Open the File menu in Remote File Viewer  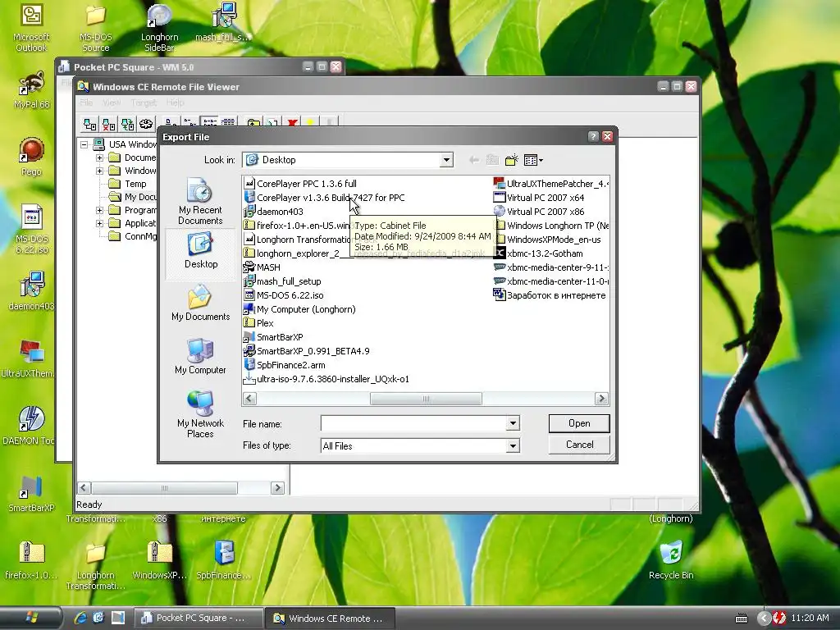coord(86,103)
